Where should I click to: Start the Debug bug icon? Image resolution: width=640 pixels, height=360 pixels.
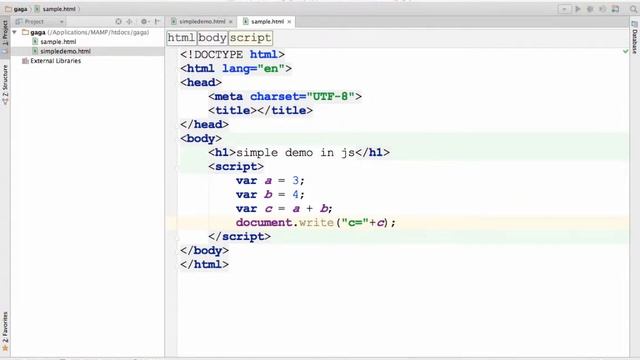590,9
